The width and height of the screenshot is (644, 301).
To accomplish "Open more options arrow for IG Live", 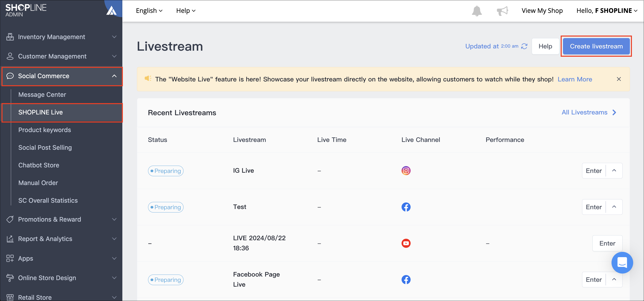I will pyautogui.click(x=614, y=171).
